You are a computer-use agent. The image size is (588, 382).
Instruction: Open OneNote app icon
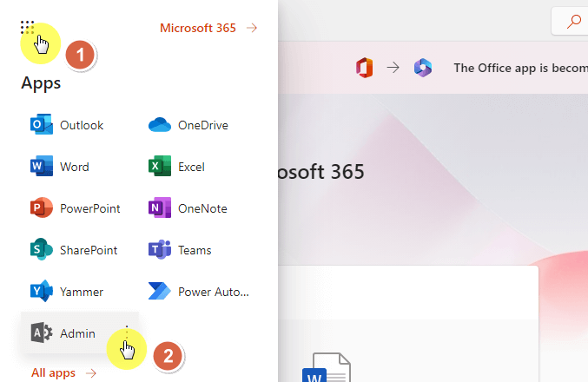160,207
